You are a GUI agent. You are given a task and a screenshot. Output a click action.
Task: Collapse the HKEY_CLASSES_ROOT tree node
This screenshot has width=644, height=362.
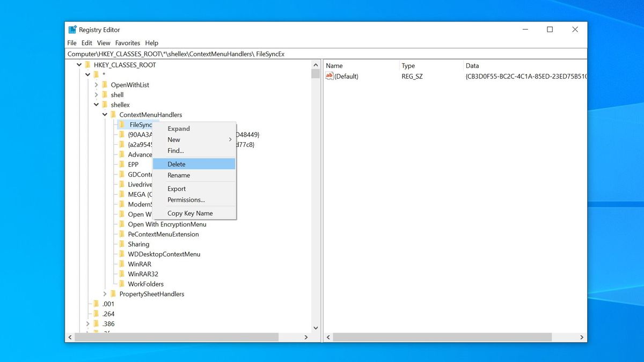[79, 64]
